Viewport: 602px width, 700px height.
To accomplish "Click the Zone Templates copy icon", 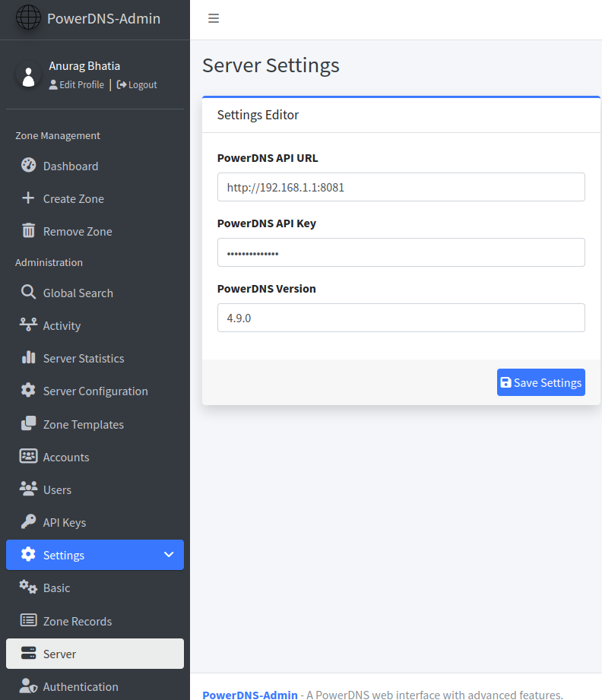I will [x=28, y=423].
